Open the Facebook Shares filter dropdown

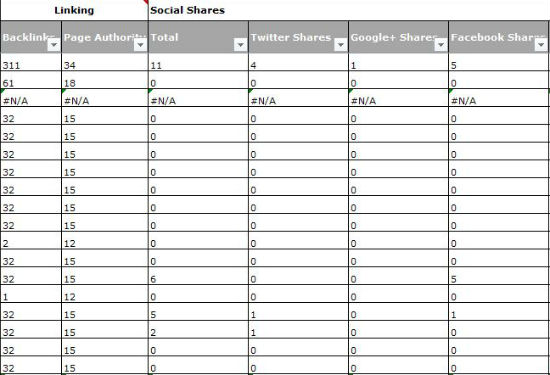(x=541, y=45)
